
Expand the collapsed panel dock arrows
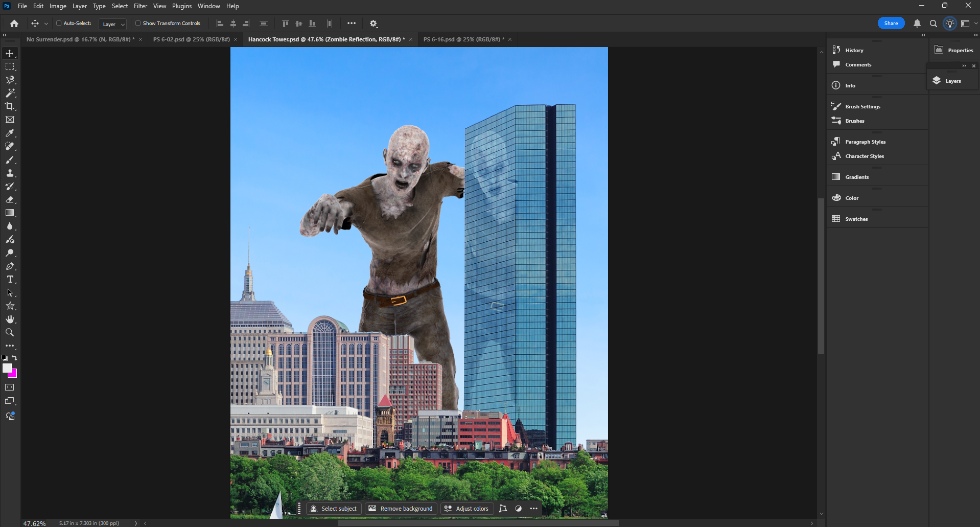923,35
